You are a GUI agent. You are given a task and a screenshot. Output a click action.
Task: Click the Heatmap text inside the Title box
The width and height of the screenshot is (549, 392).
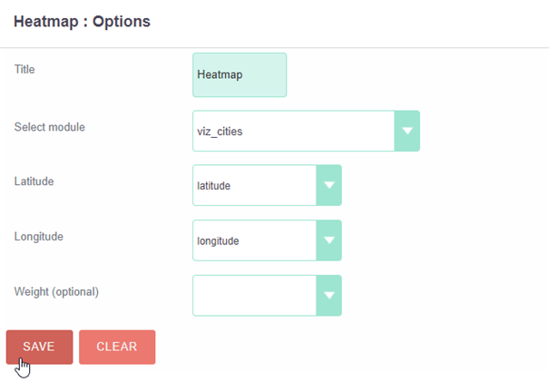click(220, 74)
